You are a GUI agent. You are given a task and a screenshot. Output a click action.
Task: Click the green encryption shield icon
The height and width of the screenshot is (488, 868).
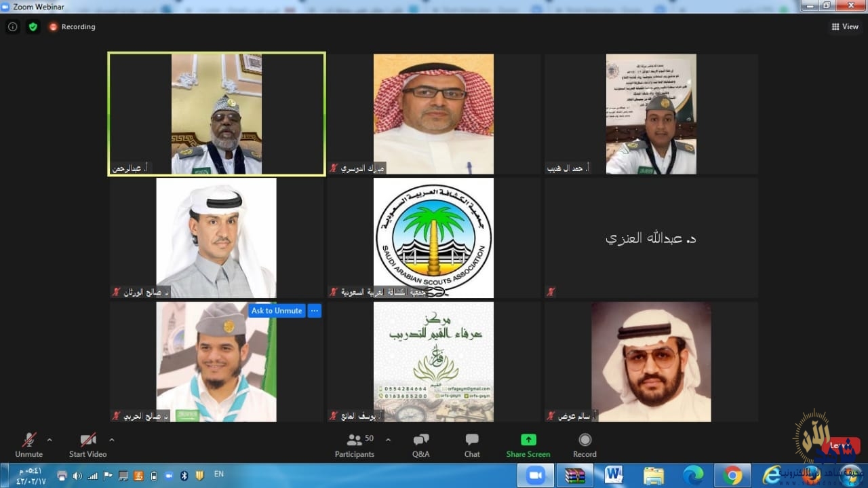point(33,26)
